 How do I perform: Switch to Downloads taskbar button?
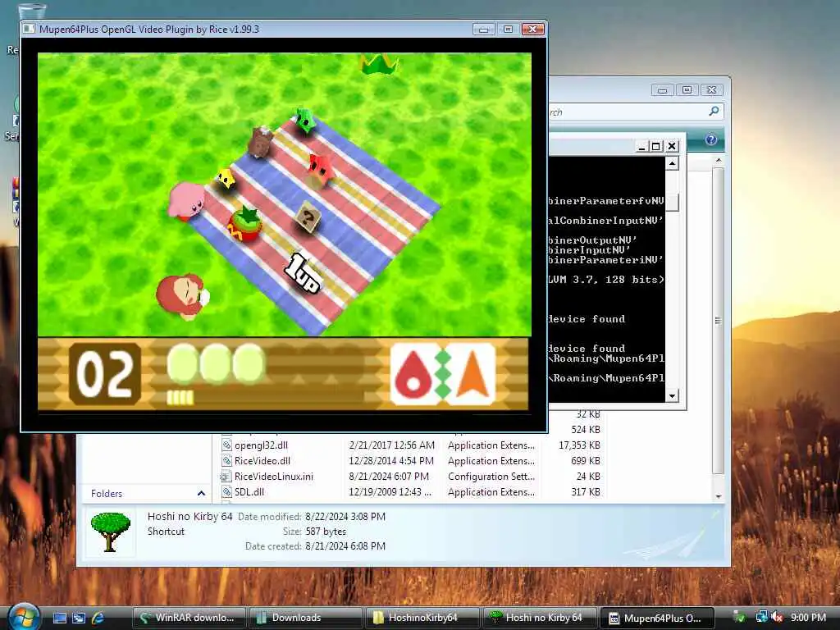point(305,618)
